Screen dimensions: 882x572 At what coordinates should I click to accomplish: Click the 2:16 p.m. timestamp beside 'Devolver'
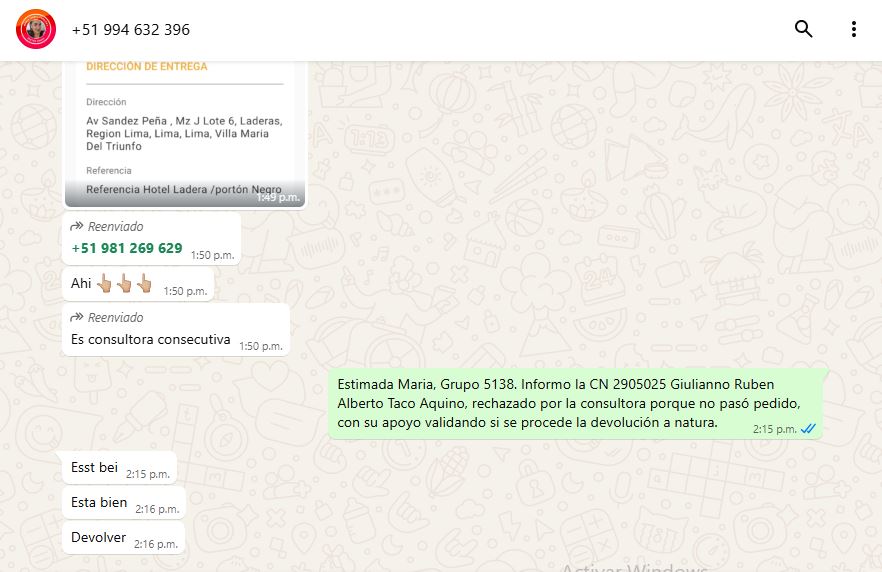coord(156,544)
